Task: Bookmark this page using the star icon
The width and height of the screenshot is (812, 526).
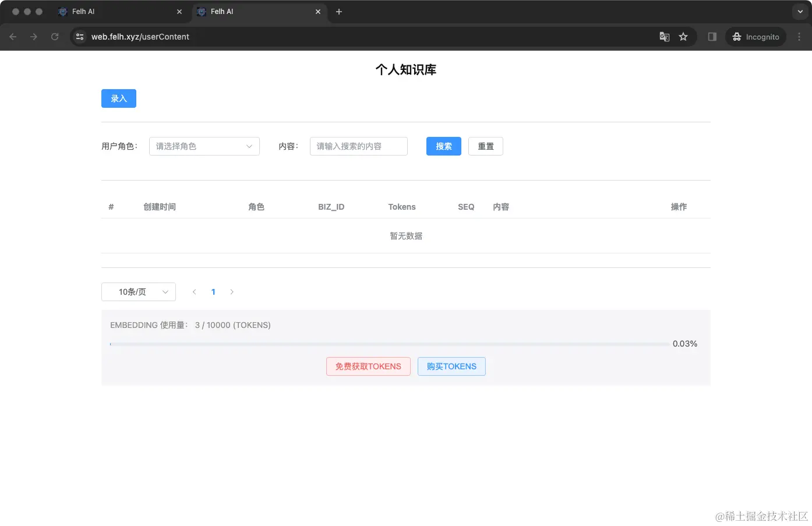Action: pos(683,37)
